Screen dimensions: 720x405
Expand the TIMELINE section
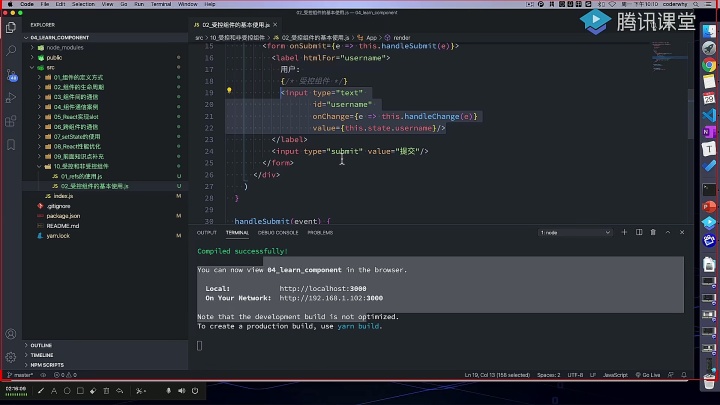pyautogui.click(x=41, y=355)
